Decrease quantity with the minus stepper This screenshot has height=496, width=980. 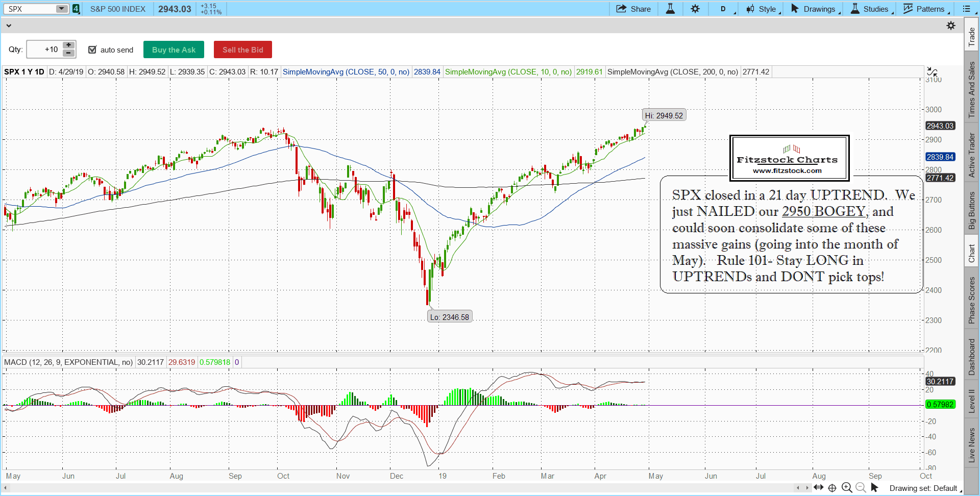pos(69,53)
